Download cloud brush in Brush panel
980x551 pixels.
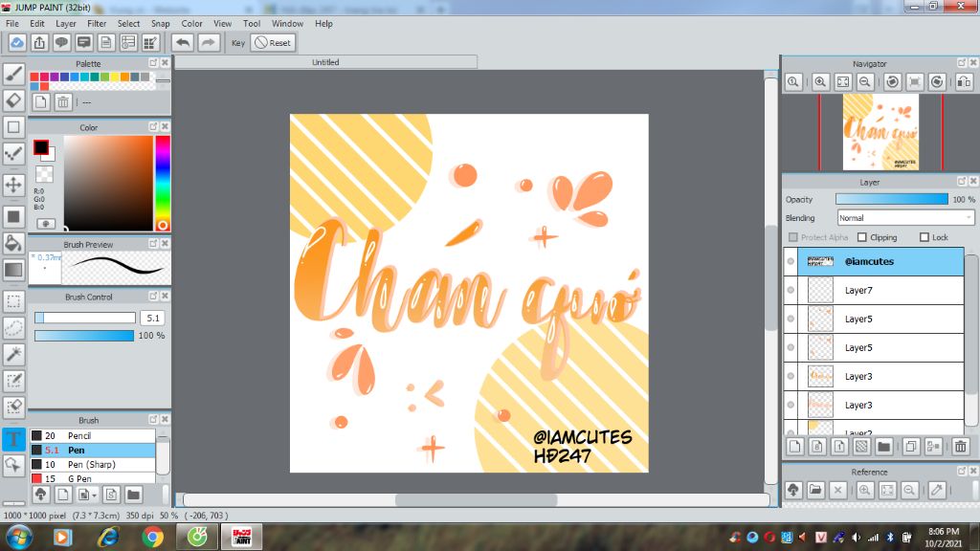click(40, 495)
